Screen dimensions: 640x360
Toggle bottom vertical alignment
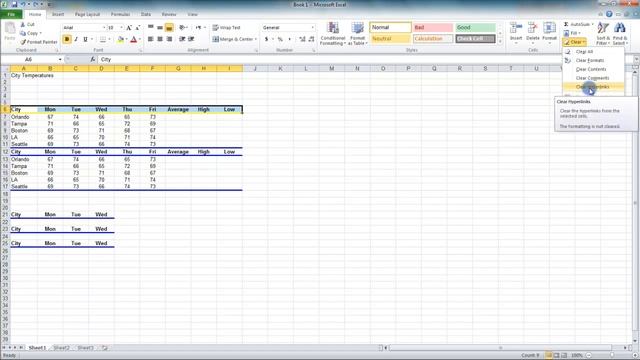(x=169, y=27)
